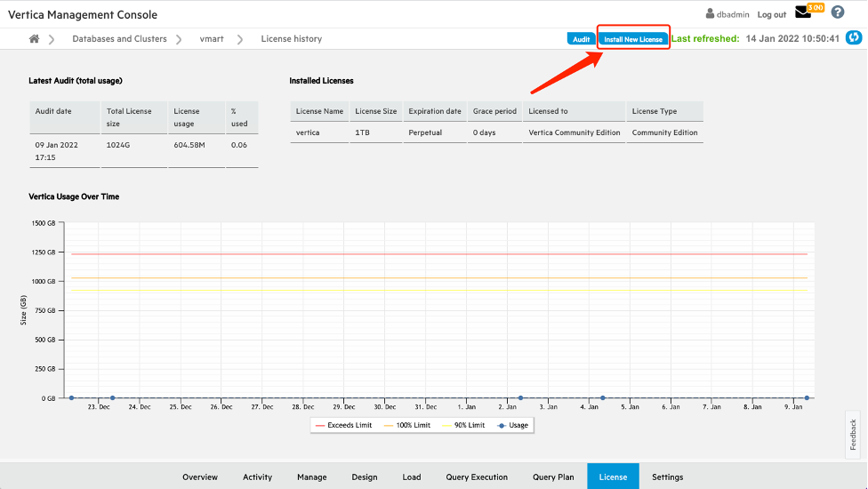Viewport: 868px width, 489px height.
Task: Click the License Size column header
Action: pyautogui.click(x=376, y=111)
